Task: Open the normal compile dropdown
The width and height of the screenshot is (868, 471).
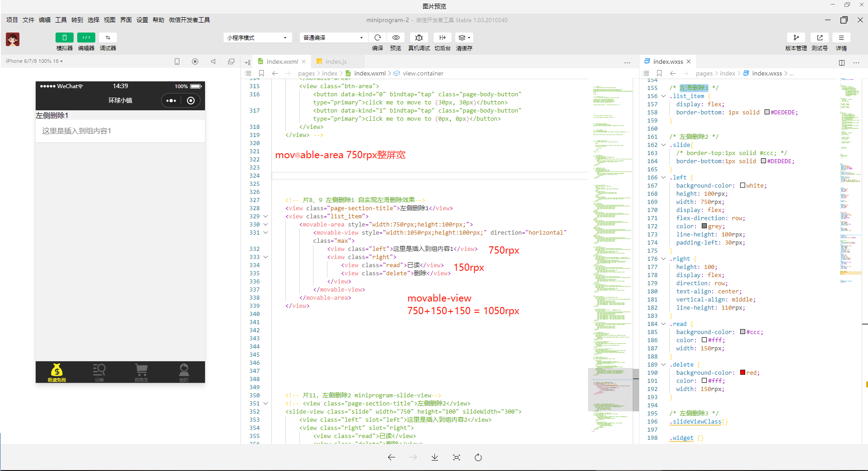Action: [334, 38]
